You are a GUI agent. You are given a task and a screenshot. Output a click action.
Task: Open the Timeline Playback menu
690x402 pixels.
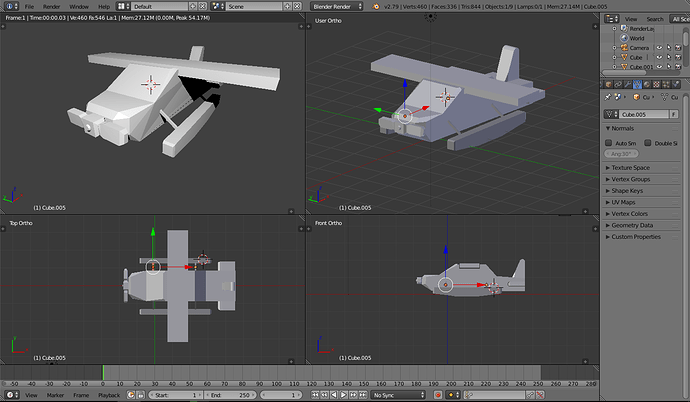109,395
